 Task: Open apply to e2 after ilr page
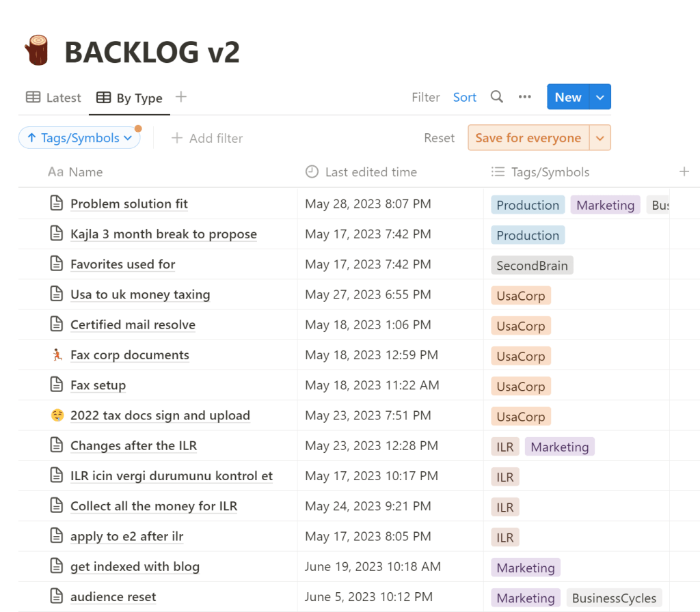[x=126, y=536]
